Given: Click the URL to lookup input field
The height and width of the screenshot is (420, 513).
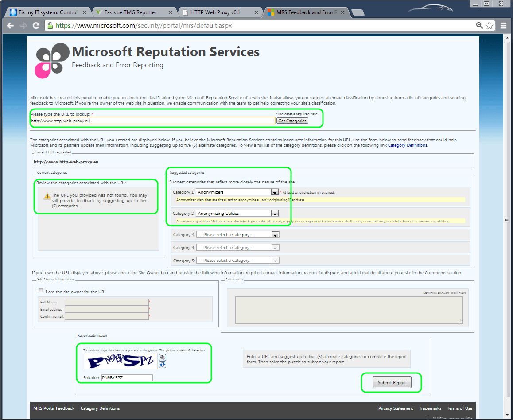Looking at the screenshot, I should click(x=153, y=121).
